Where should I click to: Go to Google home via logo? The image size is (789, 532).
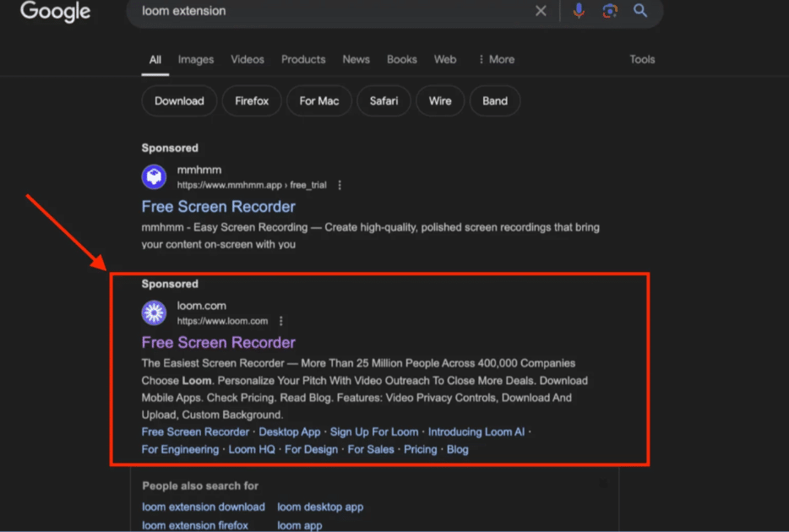(54, 12)
